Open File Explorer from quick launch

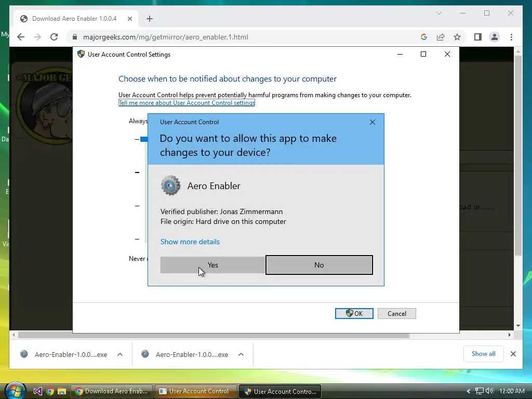[62, 391]
